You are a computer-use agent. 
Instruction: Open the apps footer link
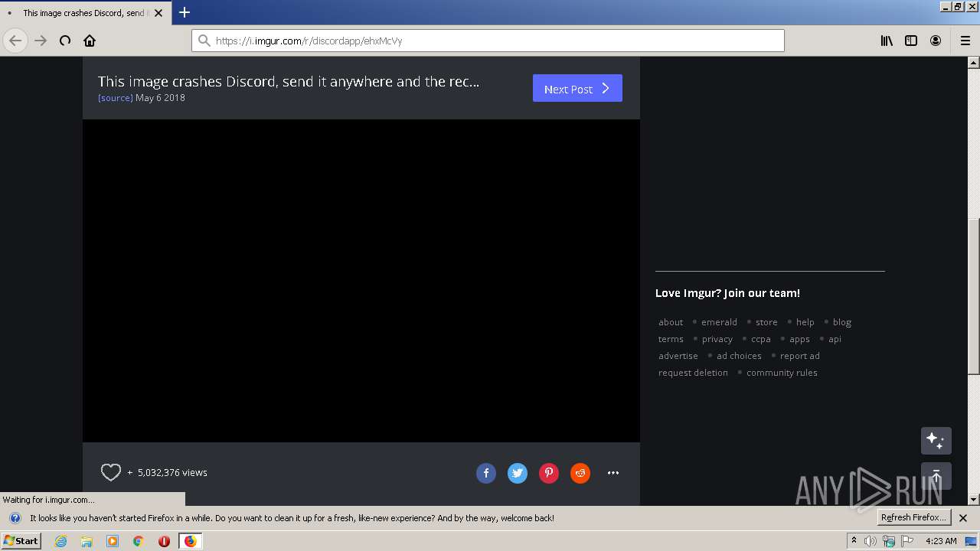pos(799,339)
